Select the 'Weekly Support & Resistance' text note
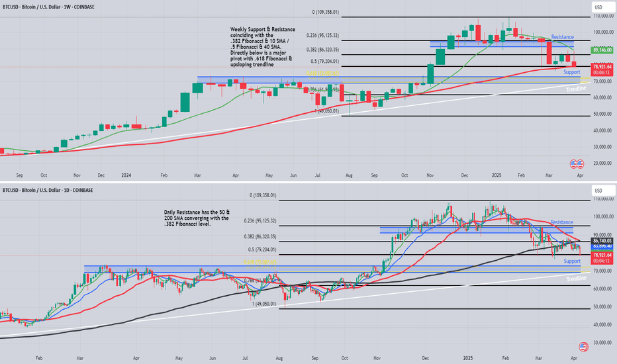 [262, 47]
